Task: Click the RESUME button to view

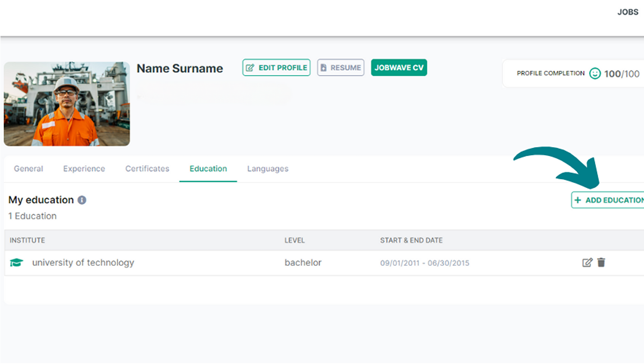Action: pyautogui.click(x=341, y=67)
